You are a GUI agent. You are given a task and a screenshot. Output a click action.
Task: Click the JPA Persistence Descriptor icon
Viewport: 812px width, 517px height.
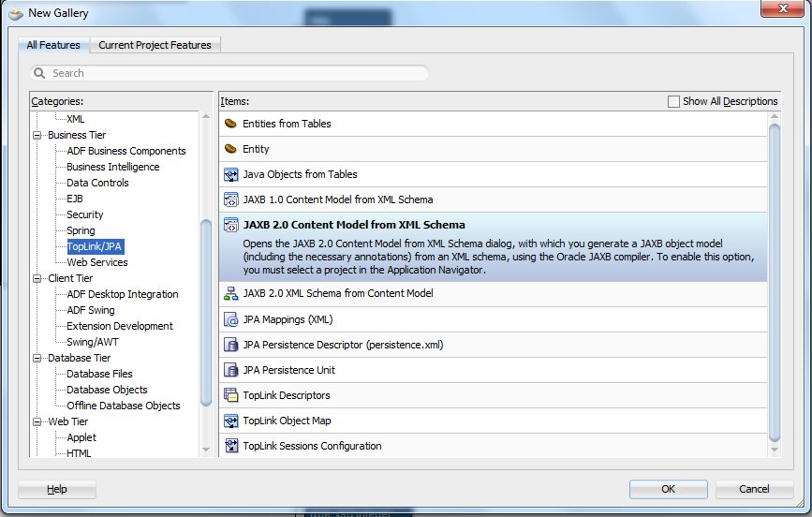coord(230,345)
